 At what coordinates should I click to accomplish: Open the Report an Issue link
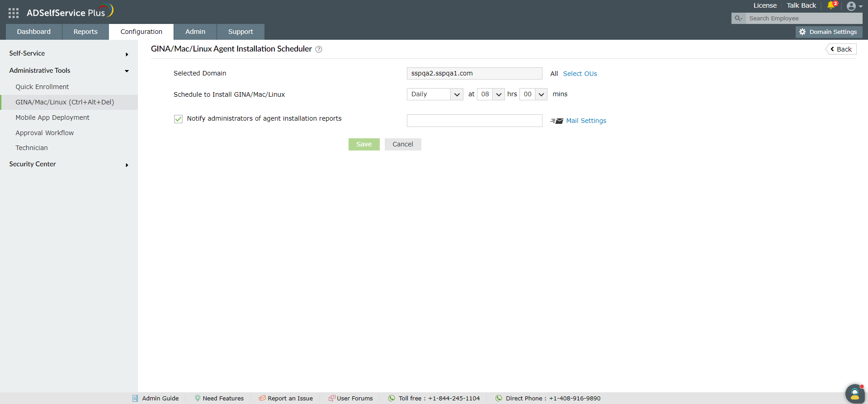click(x=290, y=398)
